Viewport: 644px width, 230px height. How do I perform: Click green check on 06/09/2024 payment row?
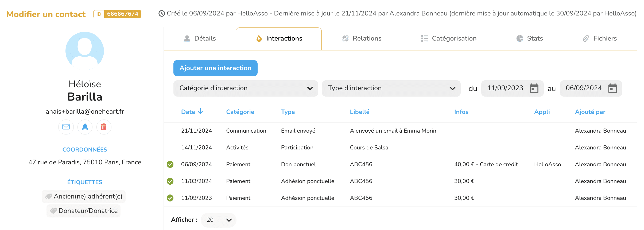(x=170, y=164)
